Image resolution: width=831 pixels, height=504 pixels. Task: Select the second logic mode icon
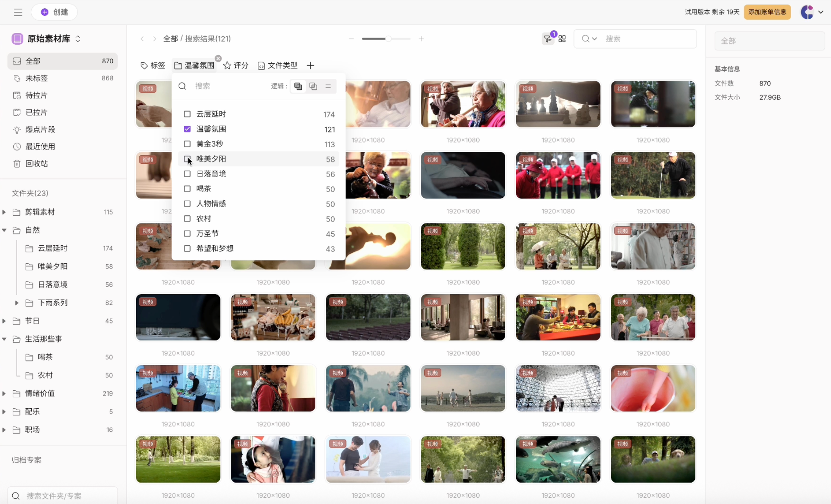[313, 86]
